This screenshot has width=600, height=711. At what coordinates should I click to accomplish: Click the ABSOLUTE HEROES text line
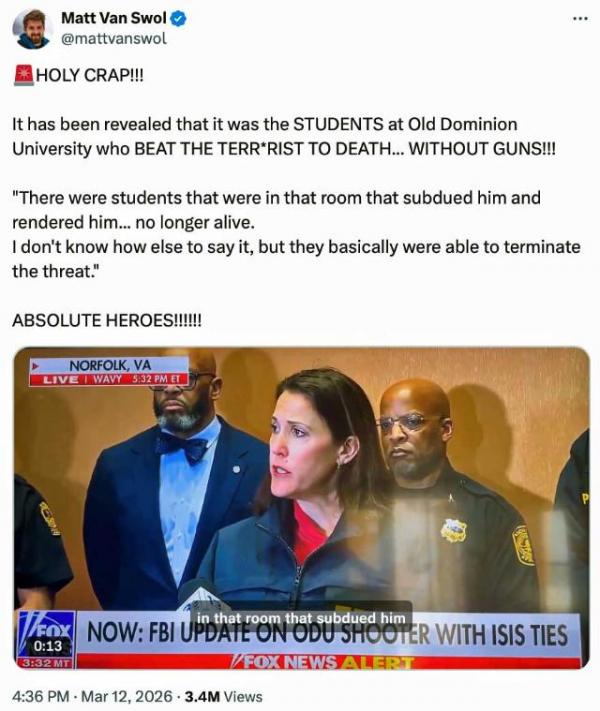point(107,320)
